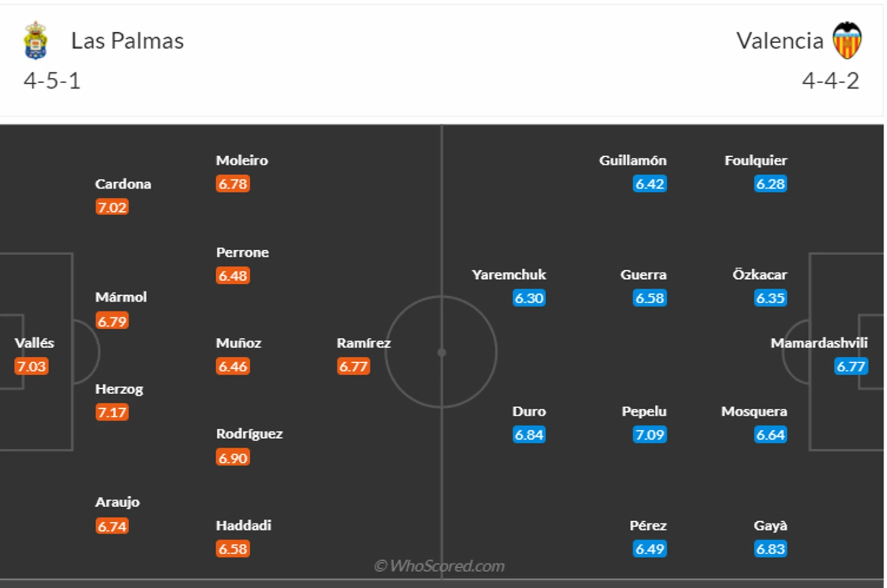Select Mamardashvili's player name

point(818,343)
